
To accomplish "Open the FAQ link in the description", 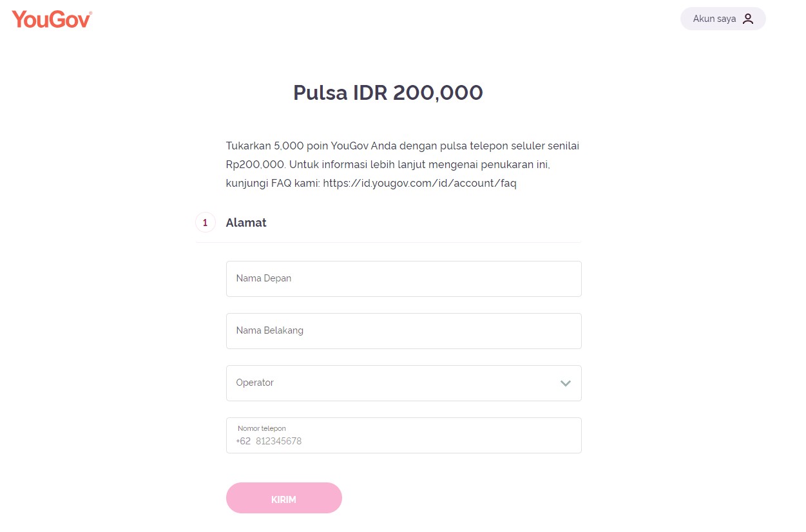I will tap(419, 183).
